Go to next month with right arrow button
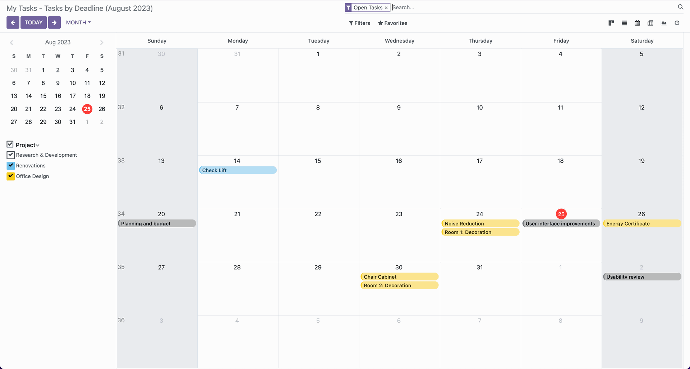690x369 pixels. pyautogui.click(x=55, y=22)
